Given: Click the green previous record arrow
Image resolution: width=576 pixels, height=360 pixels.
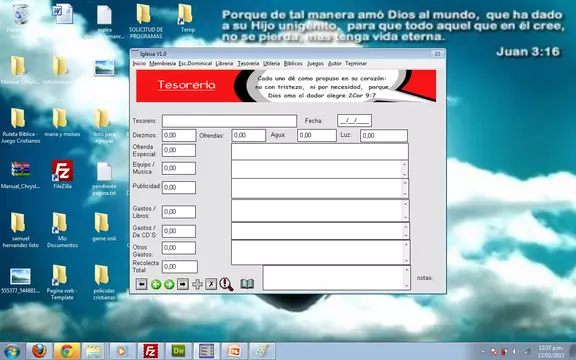Looking at the screenshot, I should [156, 284].
